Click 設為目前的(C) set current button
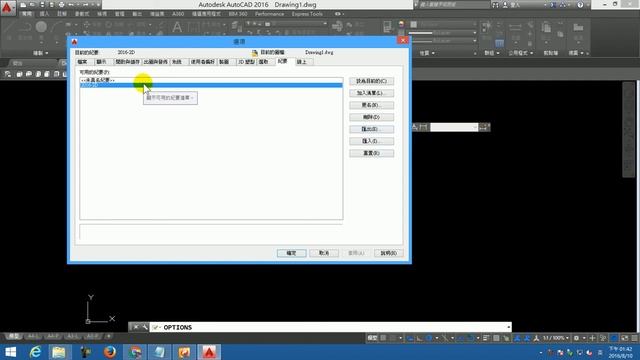 pos(371,81)
